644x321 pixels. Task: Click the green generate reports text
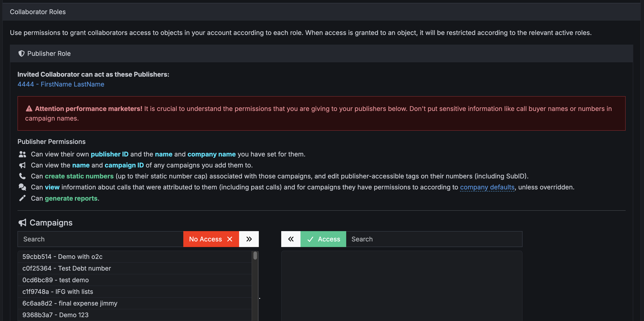[x=71, y=198]
